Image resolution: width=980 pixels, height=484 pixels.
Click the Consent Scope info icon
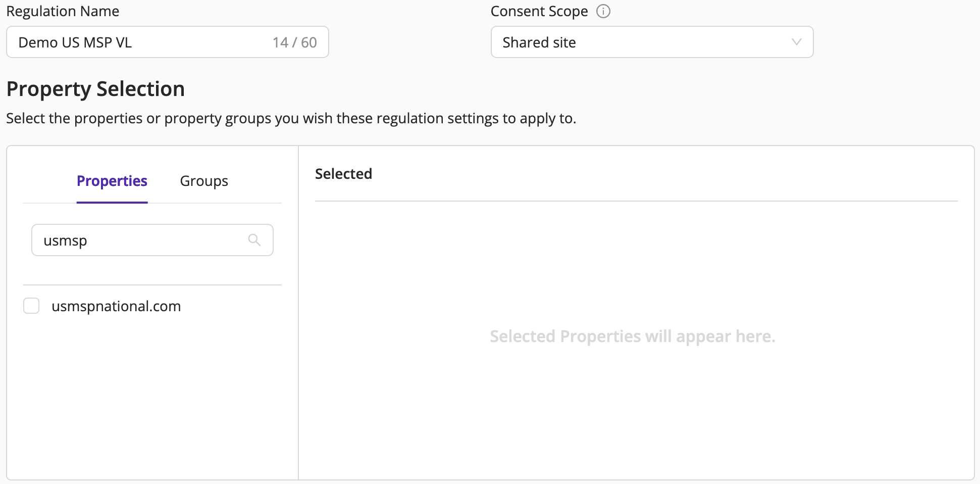coord(603,11)
